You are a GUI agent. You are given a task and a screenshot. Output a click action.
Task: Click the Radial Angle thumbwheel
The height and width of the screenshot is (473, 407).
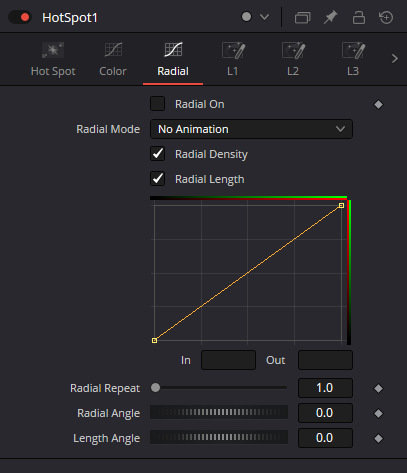(219, 412)
